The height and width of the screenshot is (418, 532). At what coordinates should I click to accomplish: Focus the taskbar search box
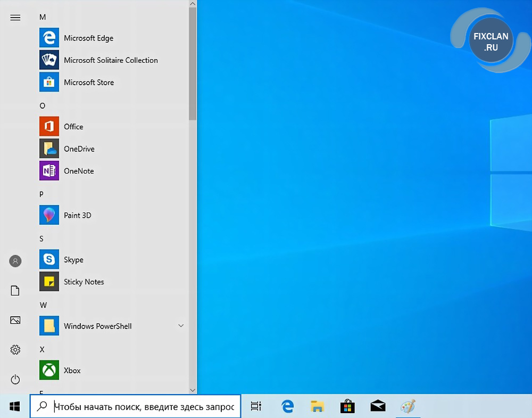[x=144, y=407]
